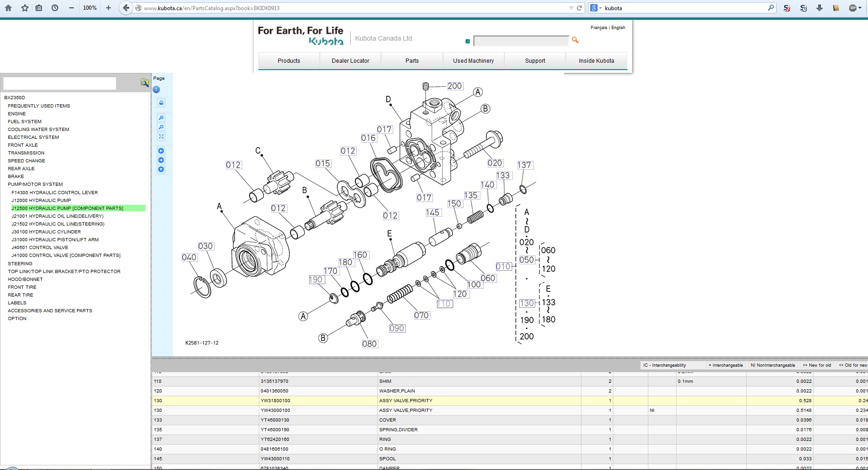This screenshot has height=470, width=868.
Task: Expand ACCESSORIES AND SERVICE PARTS category
Action: 50,311
